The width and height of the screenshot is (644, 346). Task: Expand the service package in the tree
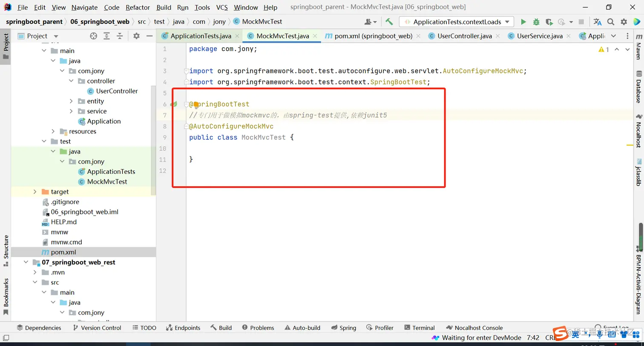point(71,111)
